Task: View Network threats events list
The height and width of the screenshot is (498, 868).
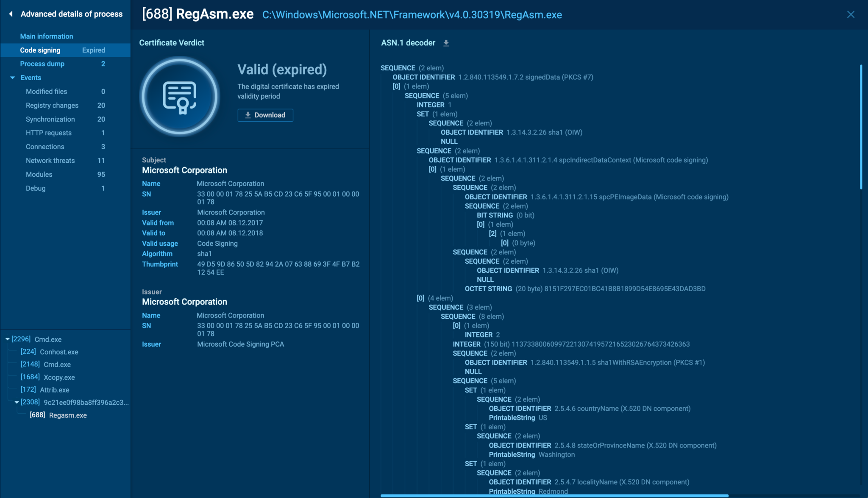Action: pos(50,161)
